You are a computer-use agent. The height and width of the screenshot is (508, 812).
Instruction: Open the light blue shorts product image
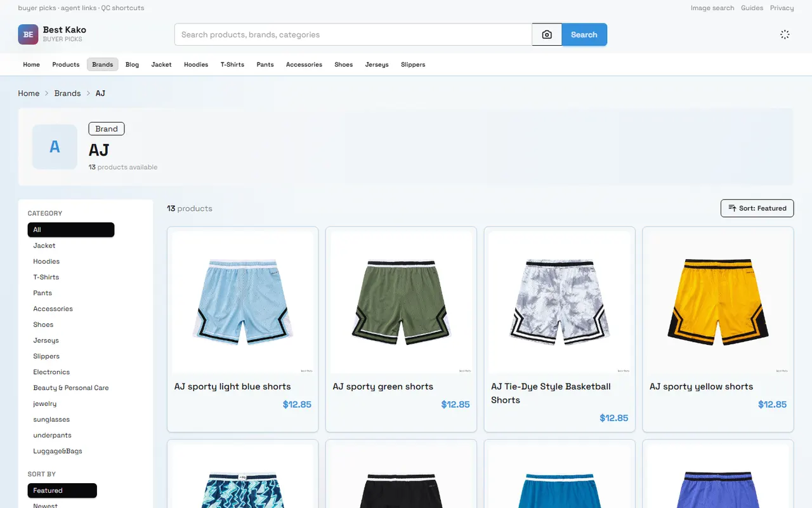[242, 302]
